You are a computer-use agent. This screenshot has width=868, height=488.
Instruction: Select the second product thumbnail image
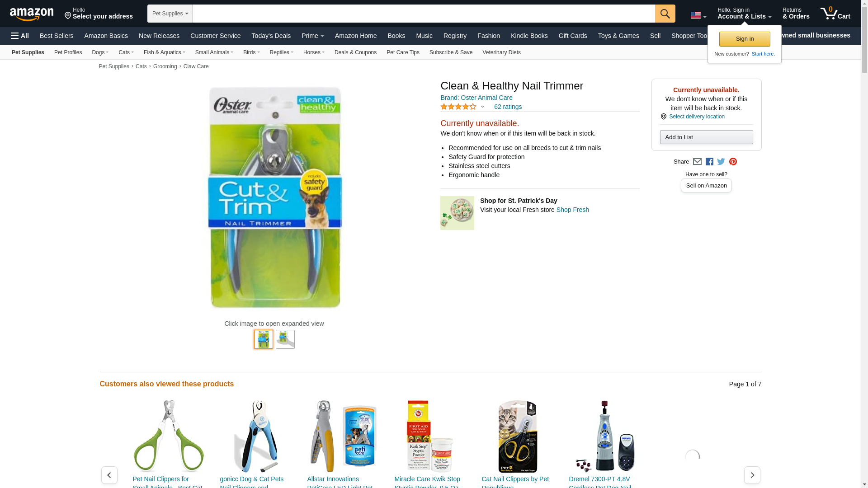click(285, 339)
